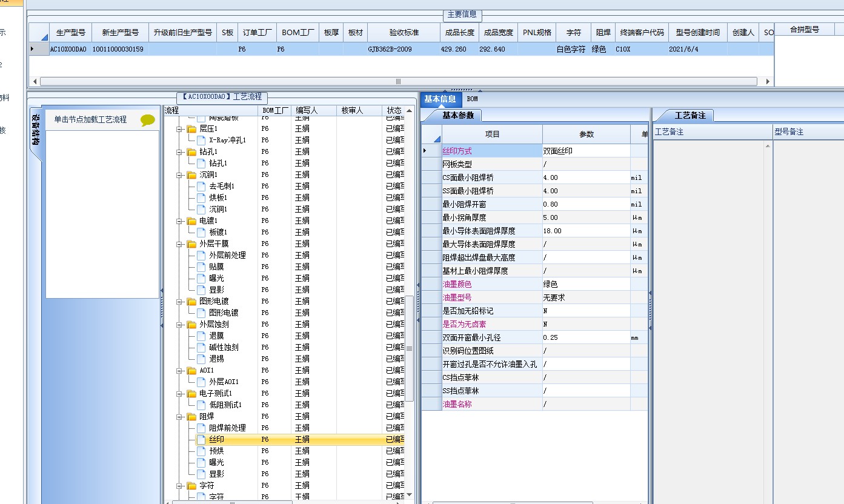This screenshot has width=844, height=504.
Task: Click the document icon beside 去毛刺1
Action: tap(202, 186)
